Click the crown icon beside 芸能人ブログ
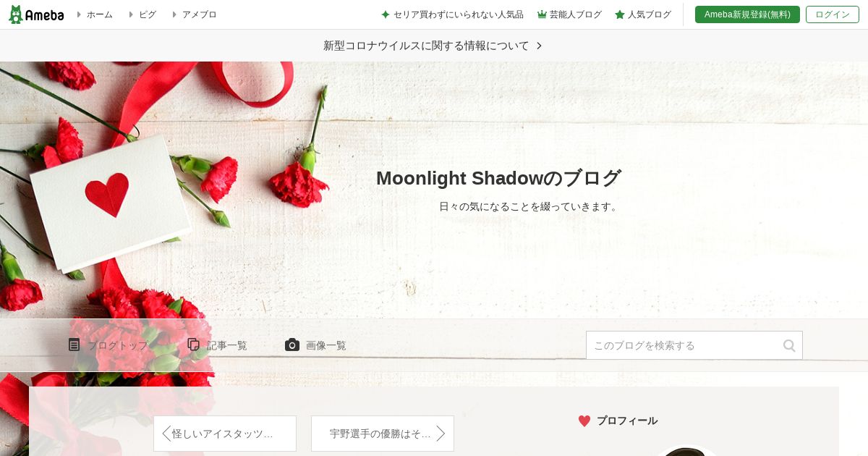Viewport: 868px width, 456px height. pos(542,14)
